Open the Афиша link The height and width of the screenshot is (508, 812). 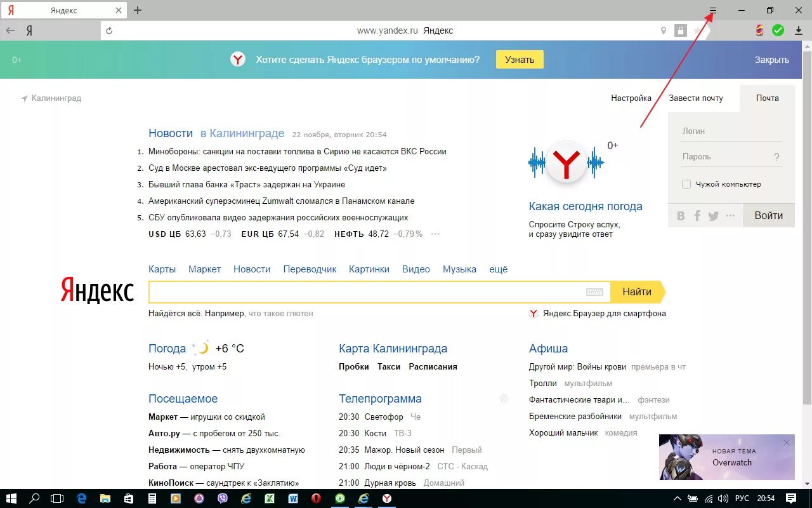click(x=548, y=349)
